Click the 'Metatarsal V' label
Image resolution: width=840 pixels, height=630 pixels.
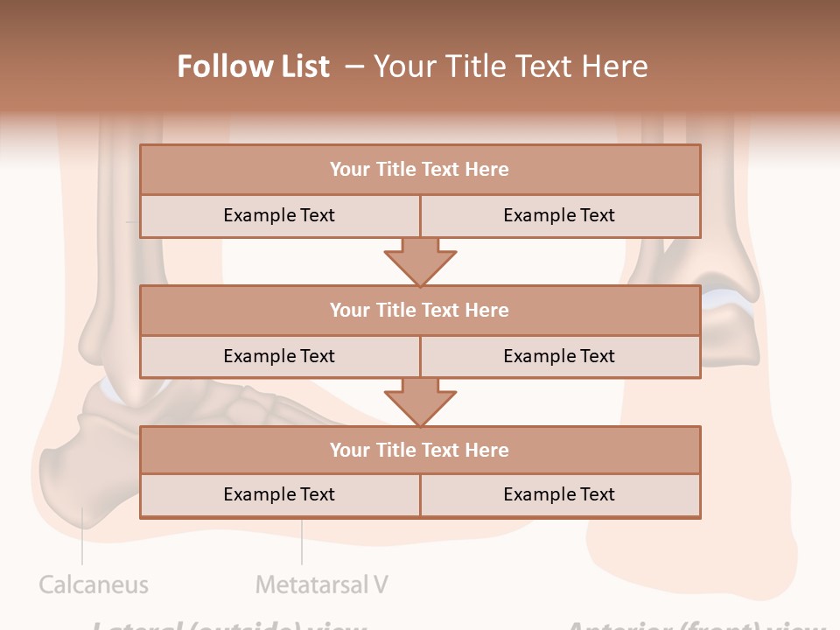tap(321, 584)
